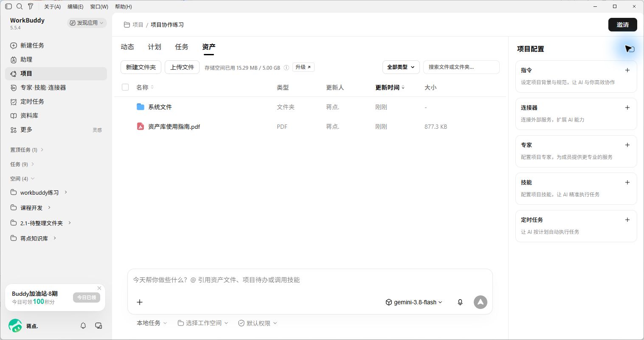
Task: Open 助理 from the sidebar
Action: pos(56,59)
